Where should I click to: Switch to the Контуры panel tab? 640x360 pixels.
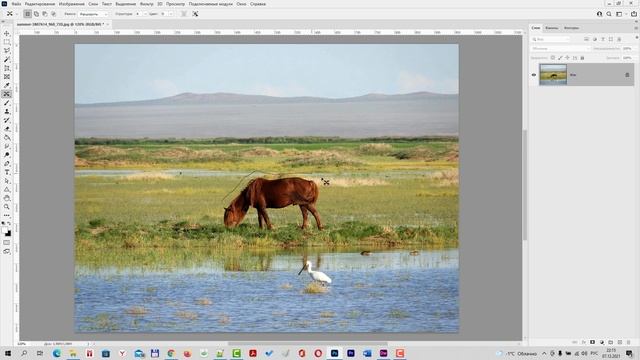pyautogui.click(x=571, y=28)
